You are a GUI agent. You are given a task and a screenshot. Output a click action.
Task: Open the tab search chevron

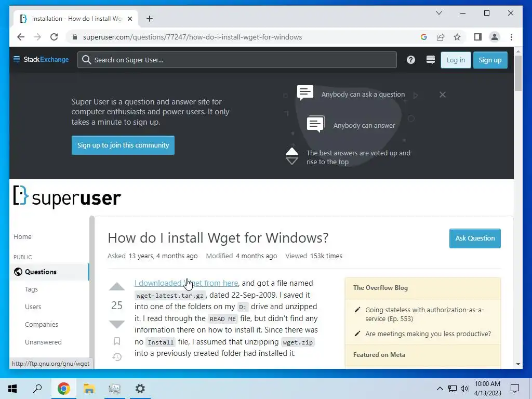point(439,13)
